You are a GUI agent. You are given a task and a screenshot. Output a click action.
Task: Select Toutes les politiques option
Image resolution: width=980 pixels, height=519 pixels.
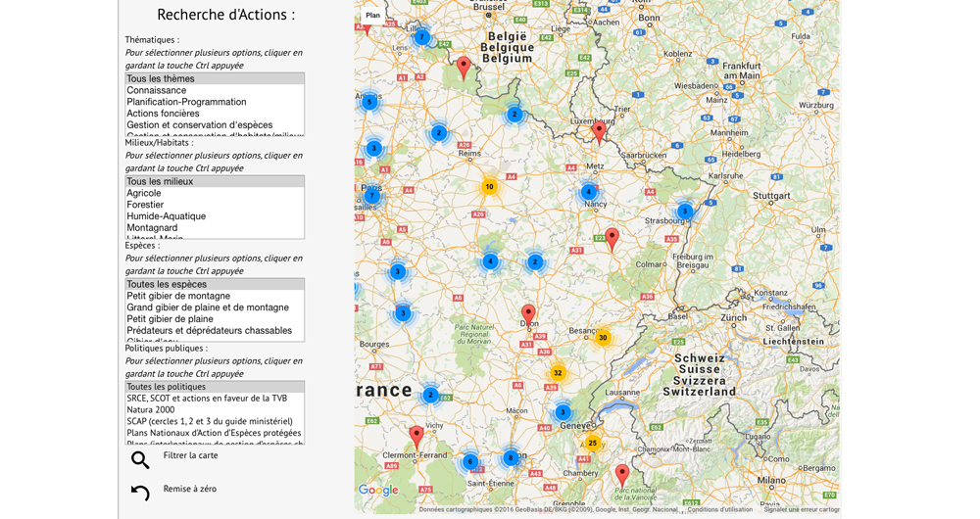215,387
